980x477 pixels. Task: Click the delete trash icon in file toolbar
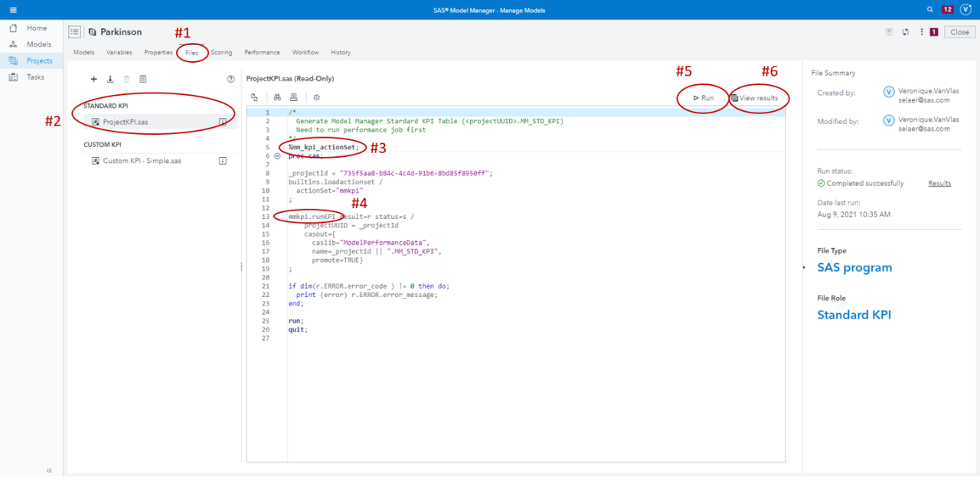(126, 79)
